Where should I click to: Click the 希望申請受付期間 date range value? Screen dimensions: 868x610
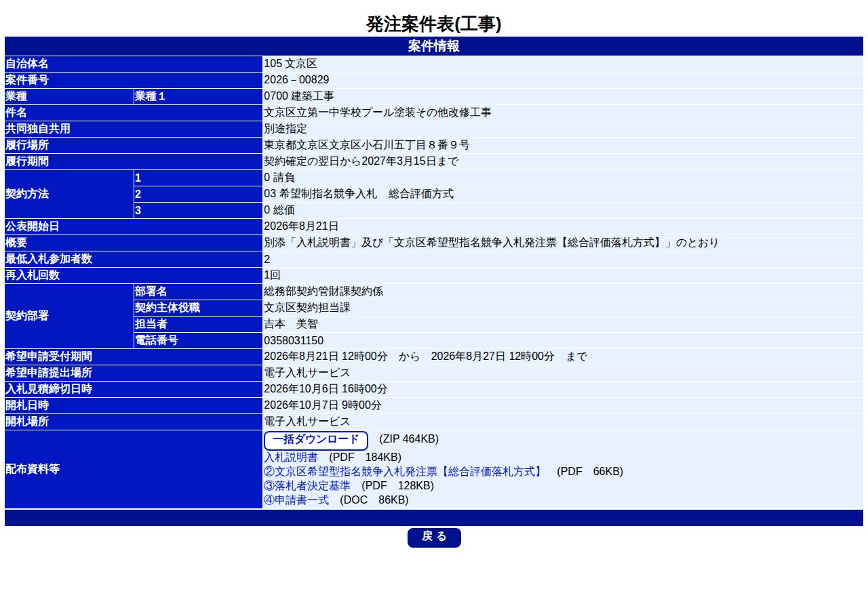tap(426, 357)
